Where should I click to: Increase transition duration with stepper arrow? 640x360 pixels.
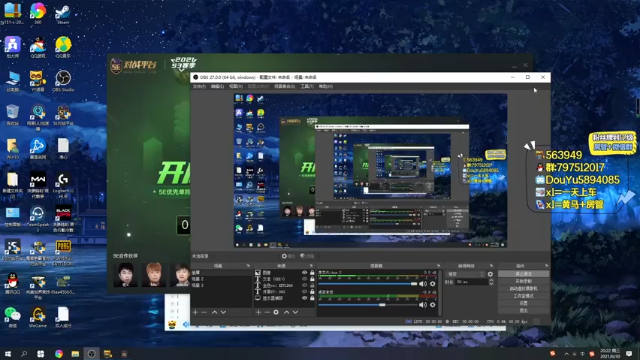coord(491,280)
